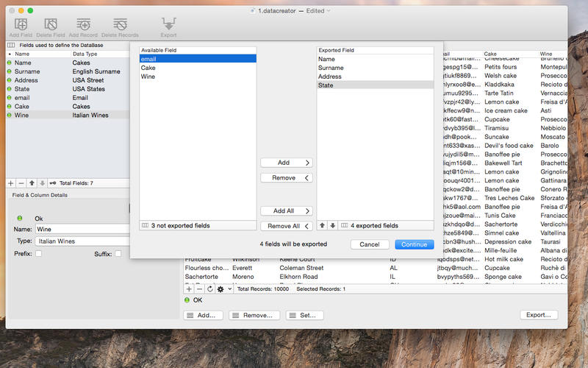Open the gear actions dropdown below records

(x=223, y=289)
